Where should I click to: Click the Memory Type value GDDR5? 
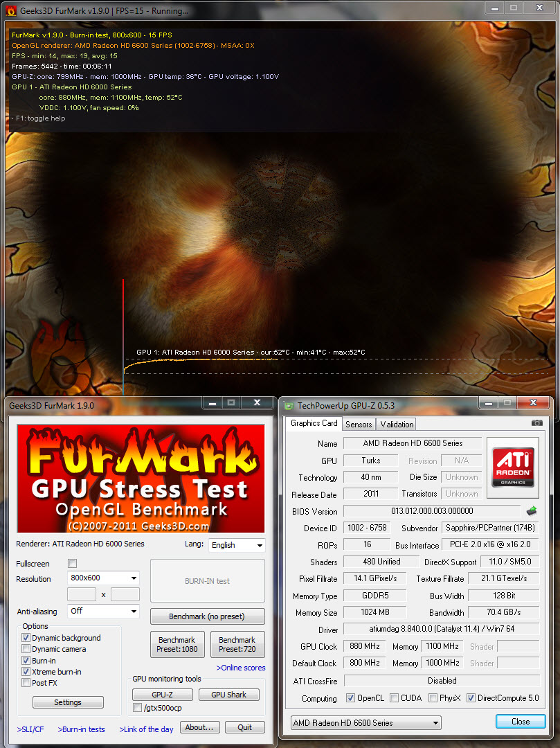(375, 596)
